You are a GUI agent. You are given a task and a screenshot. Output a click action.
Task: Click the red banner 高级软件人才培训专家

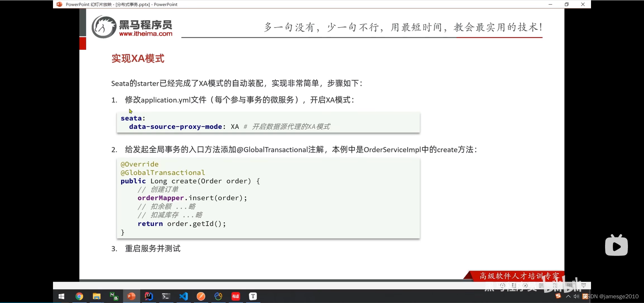[x=519, y=276]
